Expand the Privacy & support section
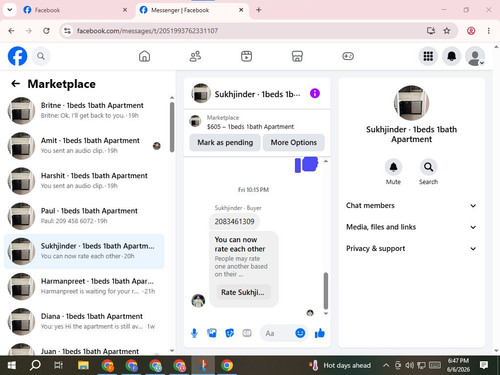Image resolution: width=500 pixels, height=375 pixels. coord(411,248)
